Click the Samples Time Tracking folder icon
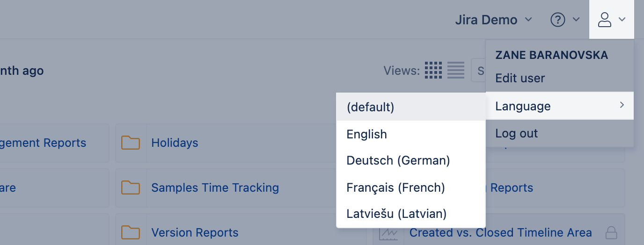This screenshot has height=245, width=644. pos(131,187)
